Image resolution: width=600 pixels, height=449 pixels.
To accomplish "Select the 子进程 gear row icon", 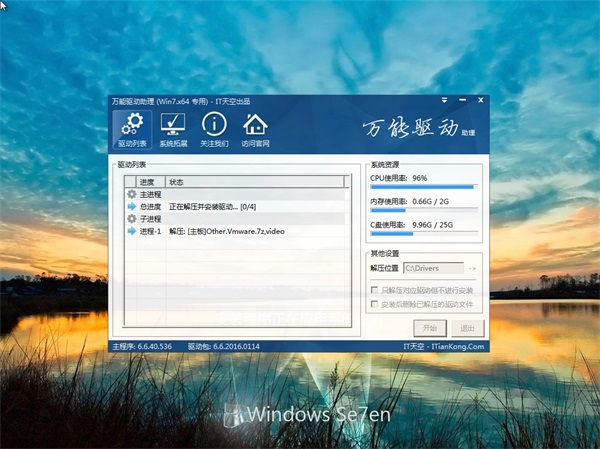I will pyautogui.click(x=131, y=219).
